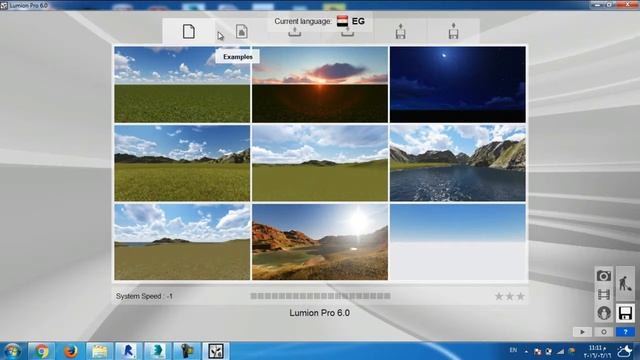Open the Load scene and models tab
The height and width of the screenshot is (360, 640).
(400, 31)
